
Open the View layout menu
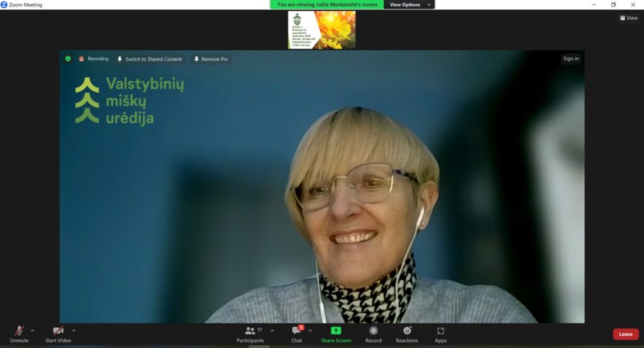click(x=628, y=18)
